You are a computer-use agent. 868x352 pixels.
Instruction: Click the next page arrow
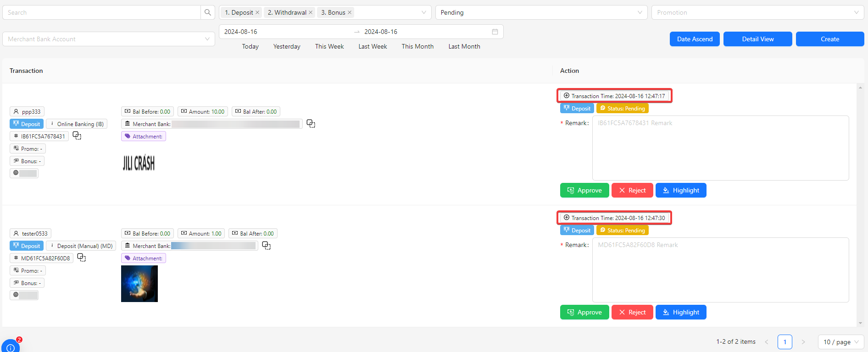803,341
